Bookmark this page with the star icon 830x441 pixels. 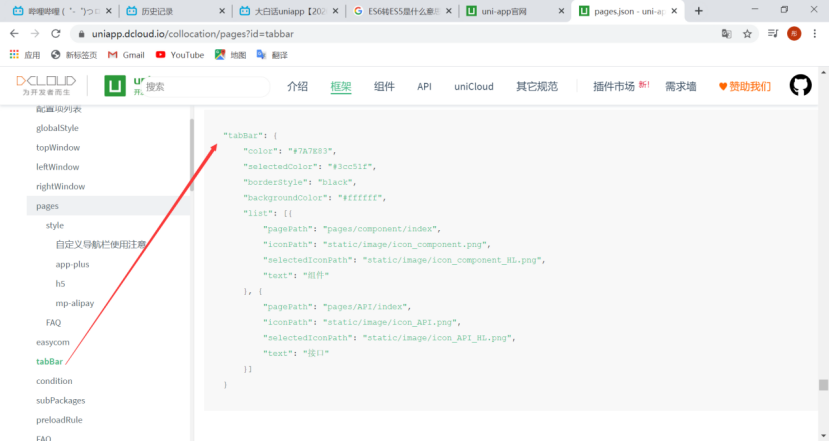(747, 34)
